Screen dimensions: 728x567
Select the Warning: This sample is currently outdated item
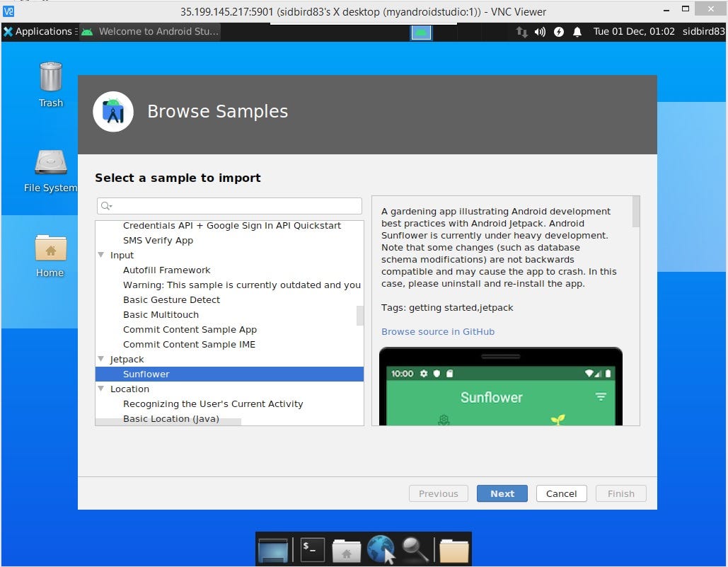[x=242, y=285]
